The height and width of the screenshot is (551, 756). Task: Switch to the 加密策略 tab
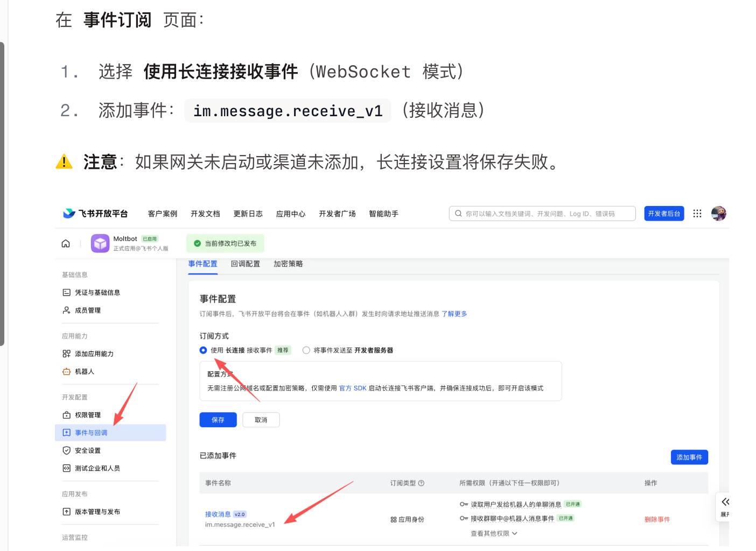click(288, 264)
